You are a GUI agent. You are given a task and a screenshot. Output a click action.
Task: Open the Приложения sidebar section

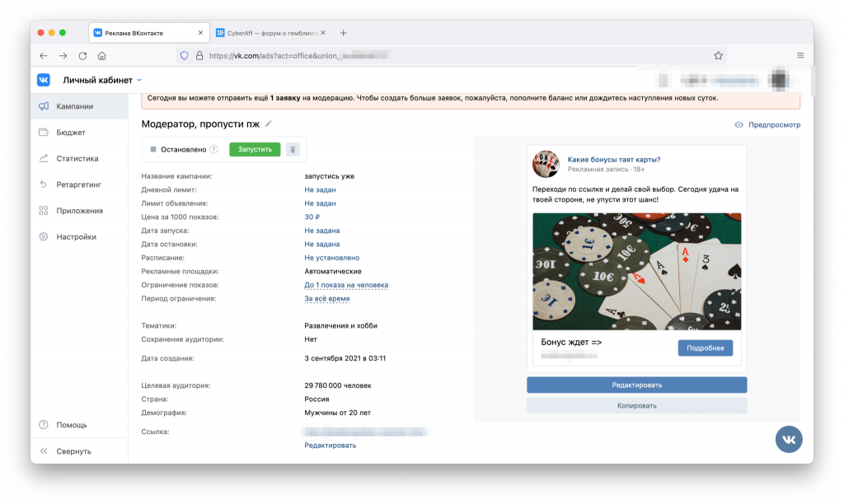pos(79,210)
